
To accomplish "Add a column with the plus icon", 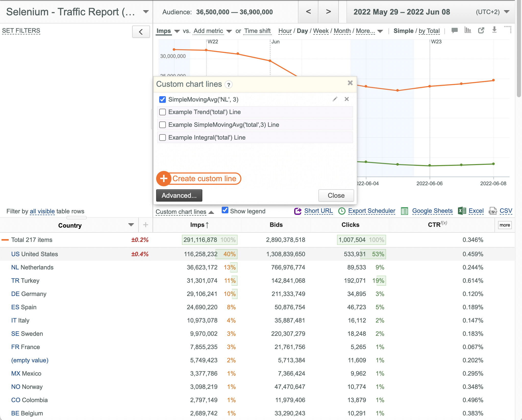I will (146, 225).
